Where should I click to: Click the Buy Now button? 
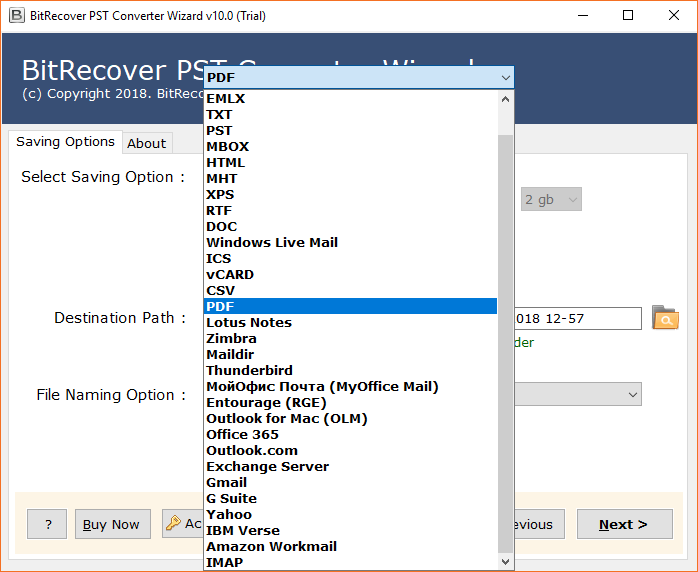(113, 524)
